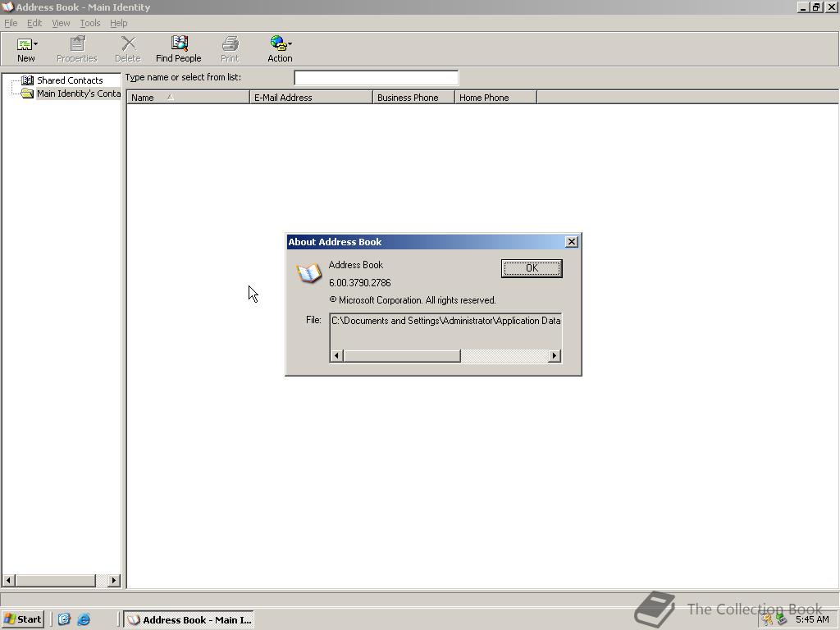Click the Delete toolbar icon
Image resolution: width=840 pixels, height=630 pixels.
(x=128, y=44)
